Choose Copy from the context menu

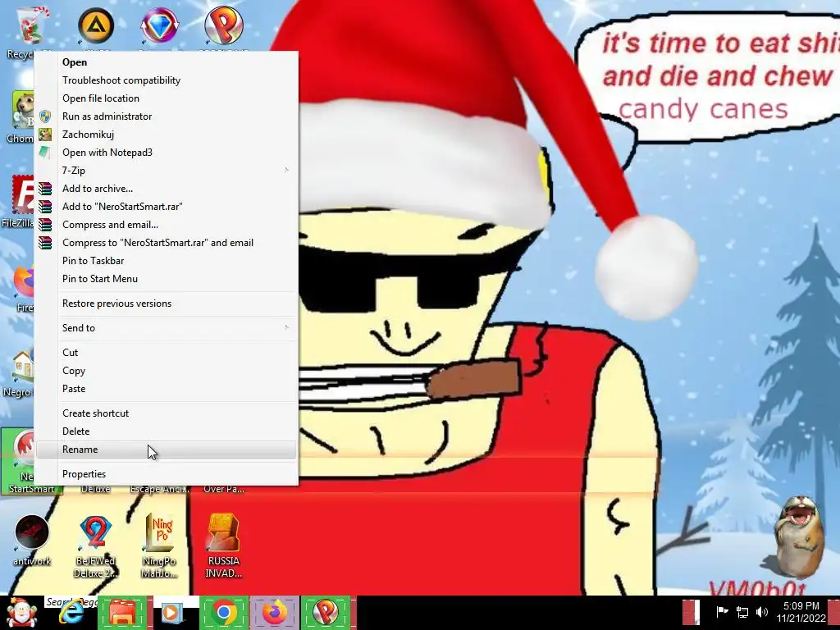tap(166, 371)
